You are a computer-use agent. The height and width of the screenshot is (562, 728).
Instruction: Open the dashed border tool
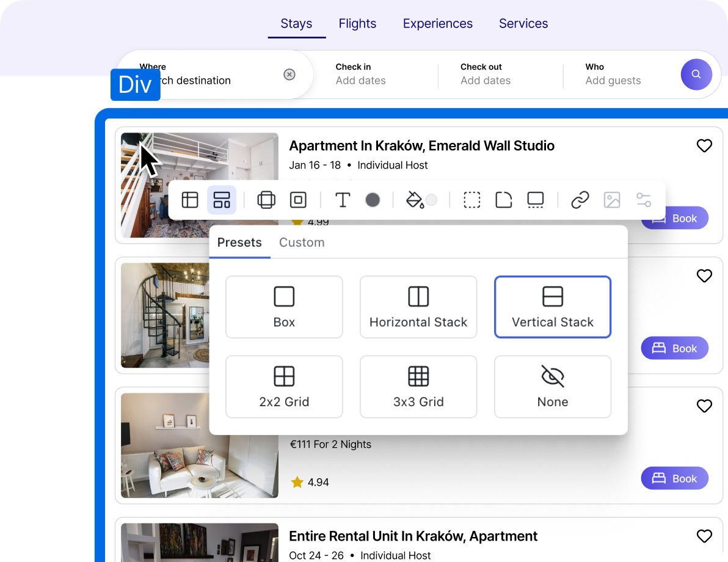click(471, 200)
